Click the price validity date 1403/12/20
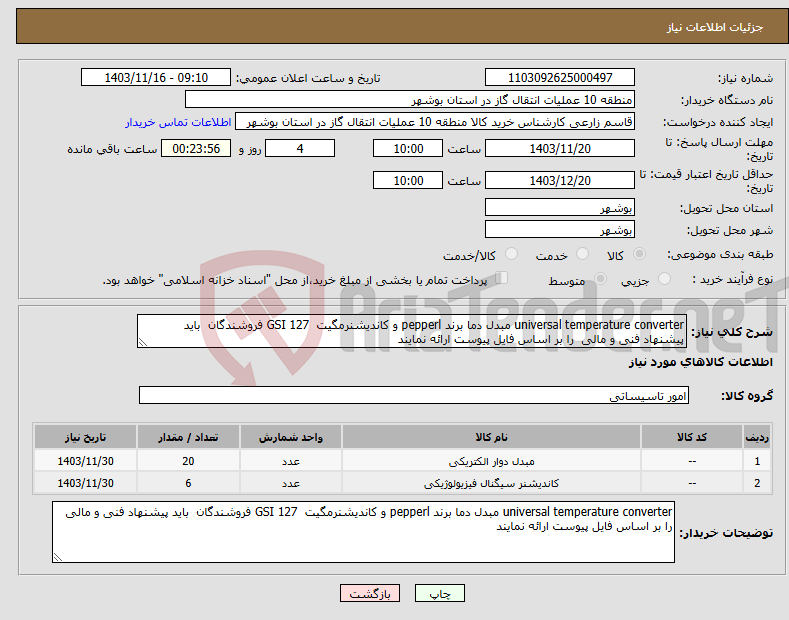 pos(560,180)
